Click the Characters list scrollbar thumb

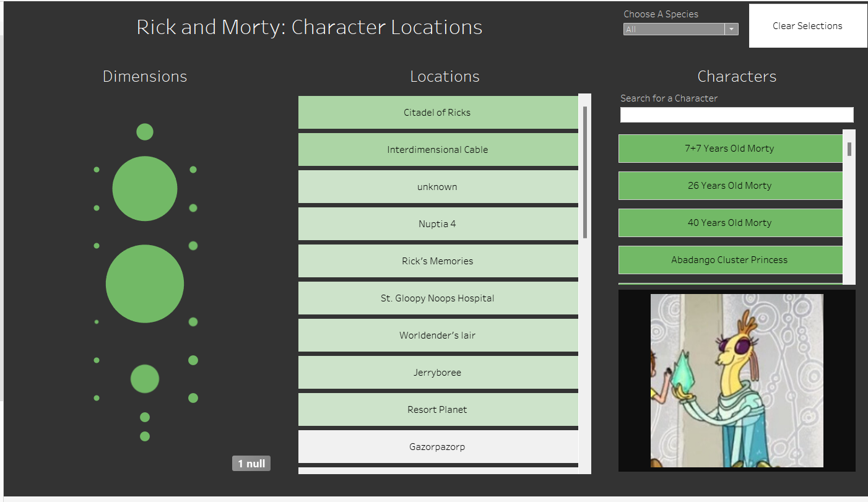(x=849, y=149)
